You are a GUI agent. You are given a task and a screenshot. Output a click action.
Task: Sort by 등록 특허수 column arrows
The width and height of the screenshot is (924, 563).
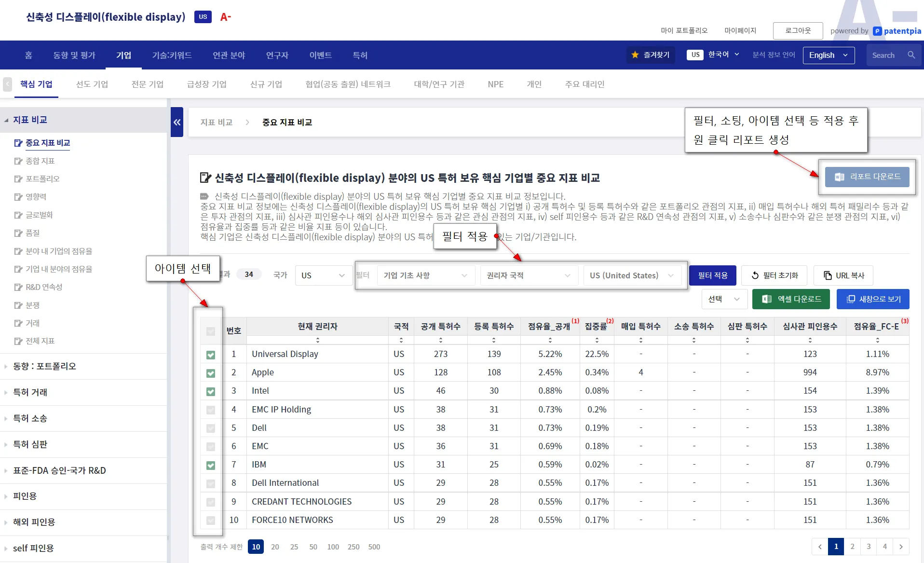tap(494, 340)
